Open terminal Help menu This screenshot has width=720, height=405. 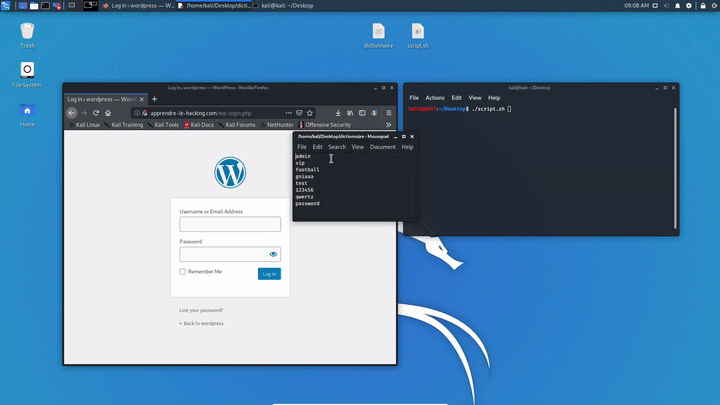(494, 98)
